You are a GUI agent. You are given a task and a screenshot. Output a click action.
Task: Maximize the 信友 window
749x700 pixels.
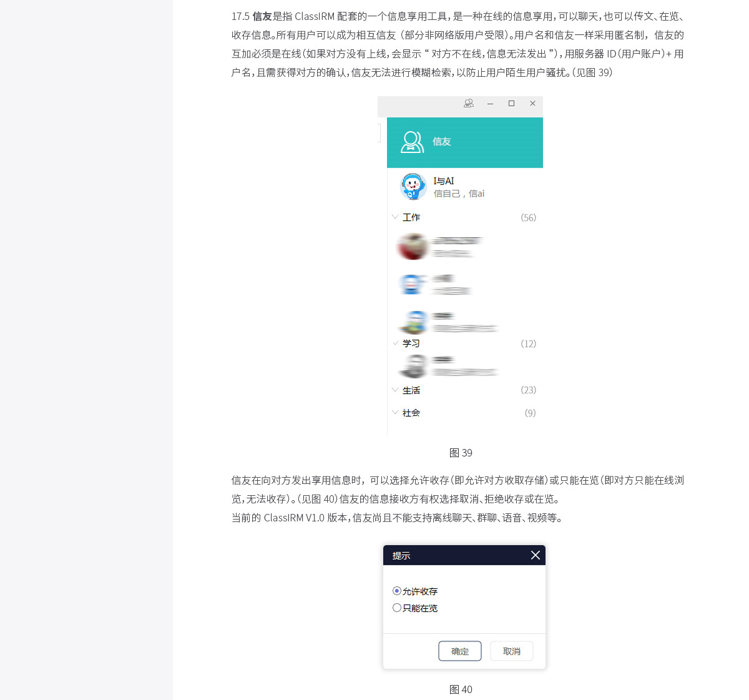(511, 104)
